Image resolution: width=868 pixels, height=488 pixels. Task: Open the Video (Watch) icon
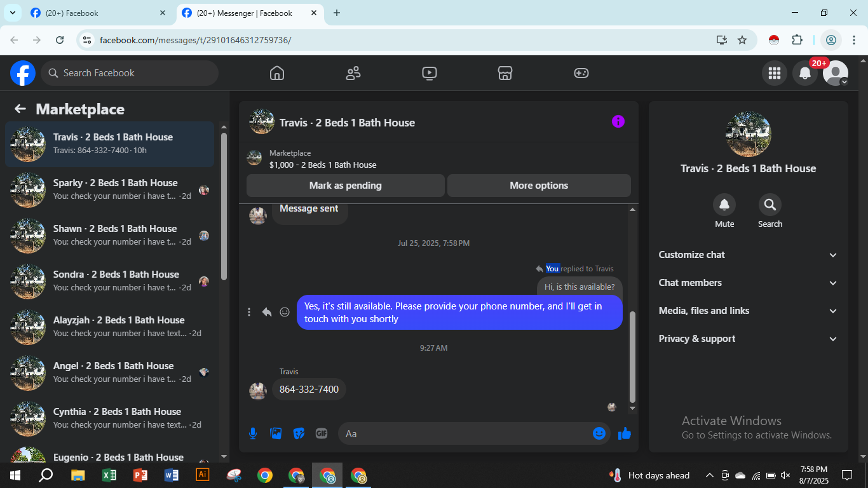point(430,73)
